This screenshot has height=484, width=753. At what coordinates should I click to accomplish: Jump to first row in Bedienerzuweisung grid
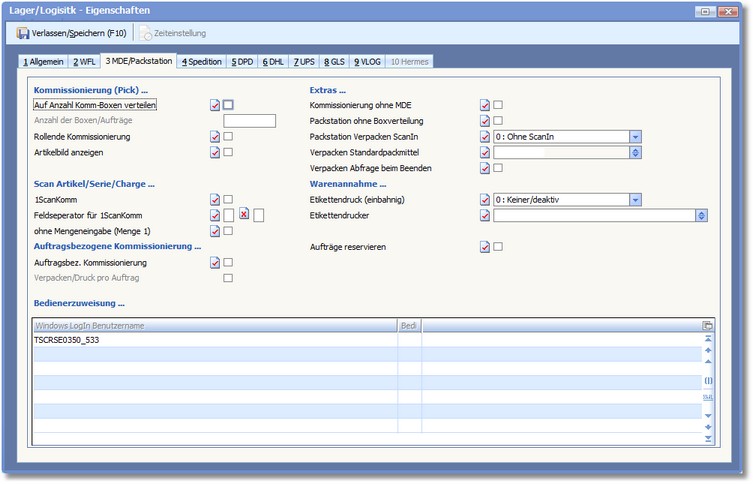click(x=708, y=340)
